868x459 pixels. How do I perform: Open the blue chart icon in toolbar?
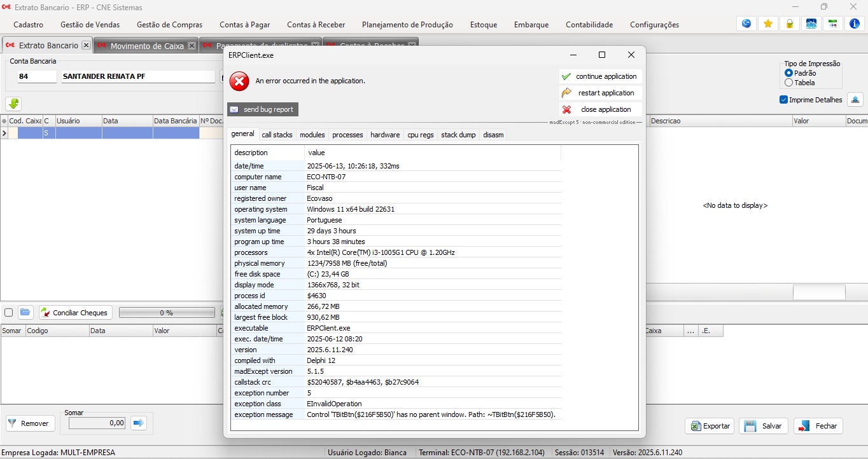pyautogui.click(x=811, y=24)
